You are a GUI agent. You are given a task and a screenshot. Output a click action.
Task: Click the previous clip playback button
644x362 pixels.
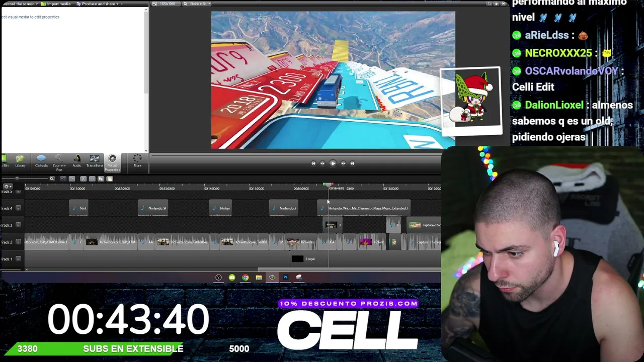pos(313,163)
